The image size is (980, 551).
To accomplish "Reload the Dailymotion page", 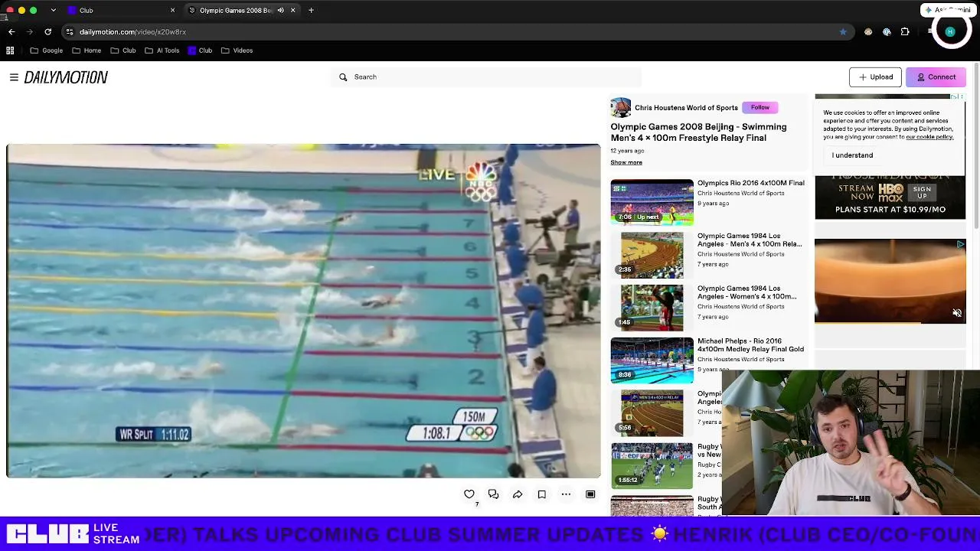I will [47, 32].
